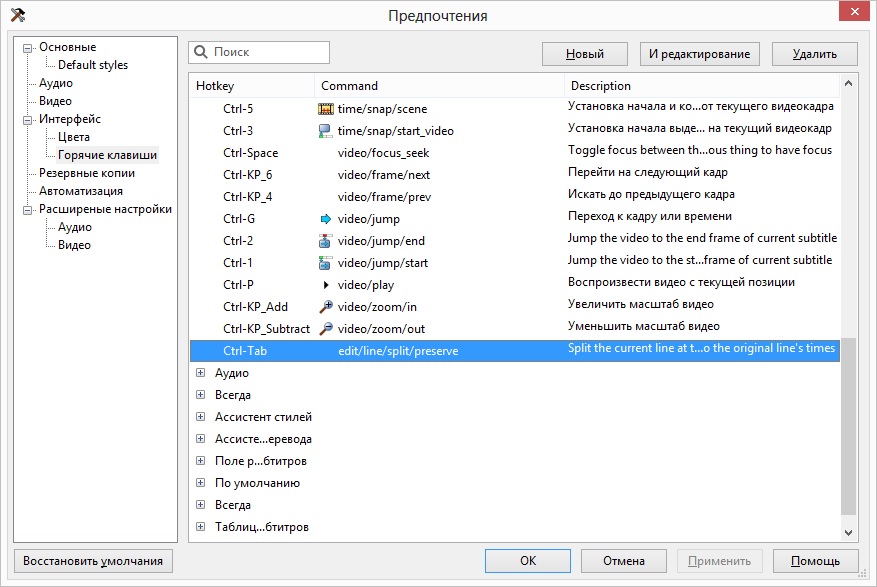Screen dimensions: 877x587
Task: Click the black play triangle for video/play
Action: (325, 284)
